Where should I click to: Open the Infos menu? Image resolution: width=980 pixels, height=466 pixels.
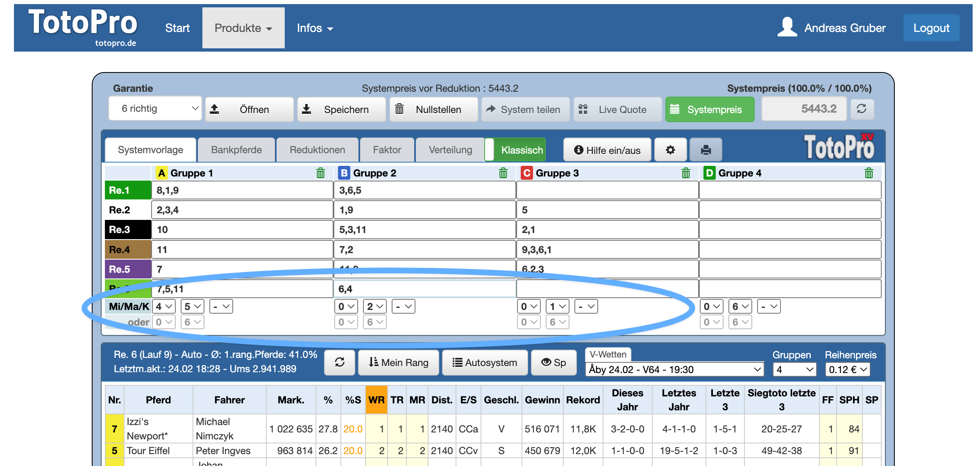point(315,28)
